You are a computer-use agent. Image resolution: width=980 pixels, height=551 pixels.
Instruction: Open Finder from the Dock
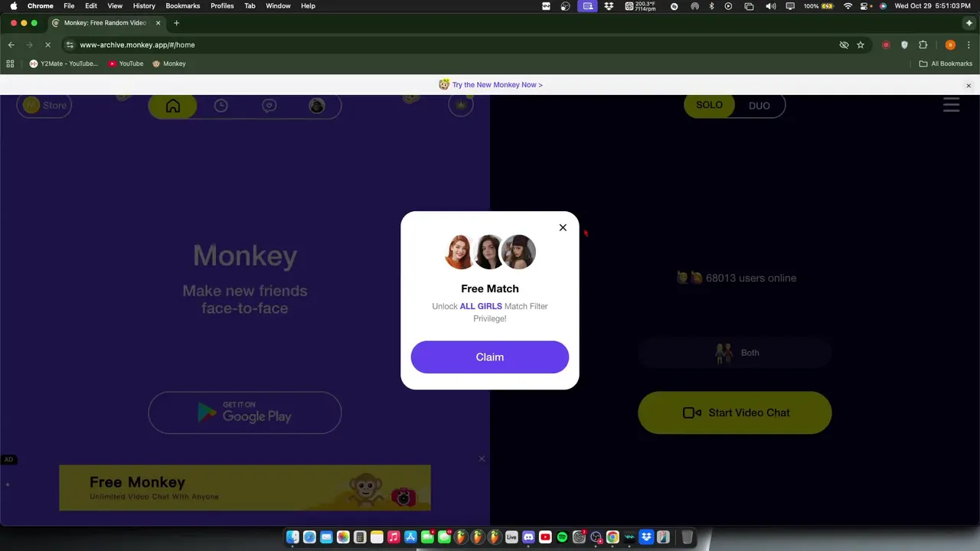click(292, 537)
